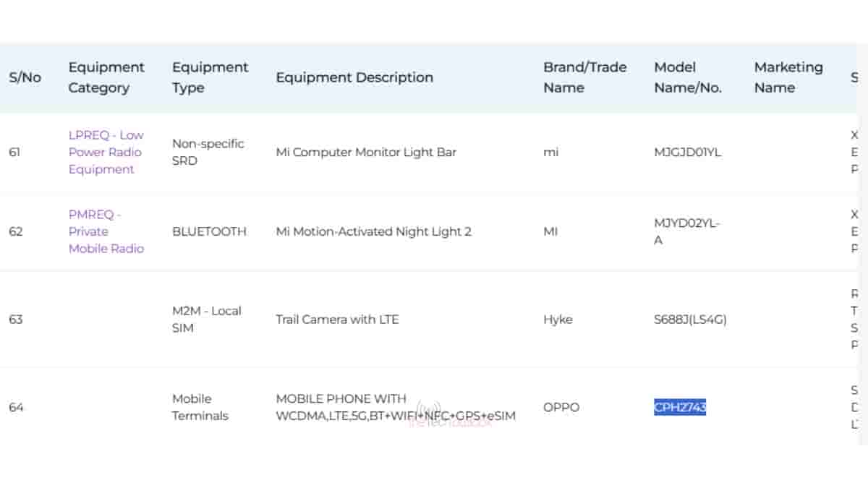
Task: Open the LPREQ - Low Power Radio Equipment link
Action: coord(106,152)
